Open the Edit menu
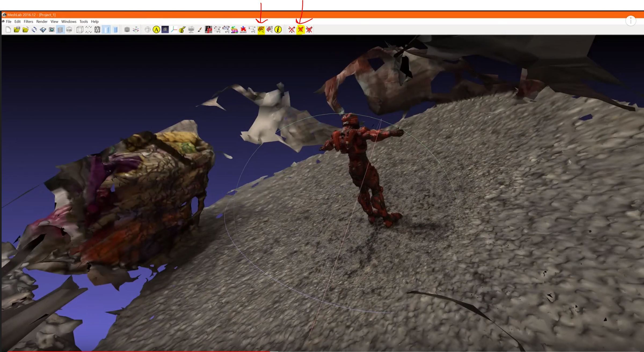644x352 pixels. [17, 21]
